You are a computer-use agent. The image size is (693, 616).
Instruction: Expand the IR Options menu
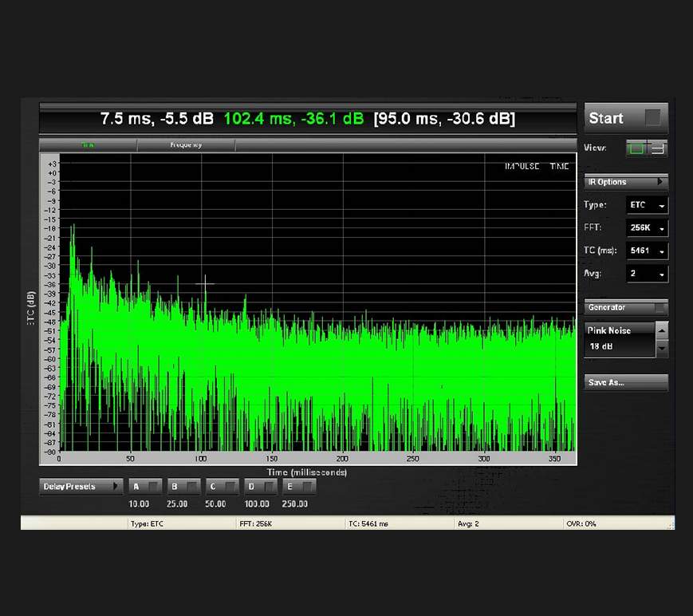[x=626, y=182]
